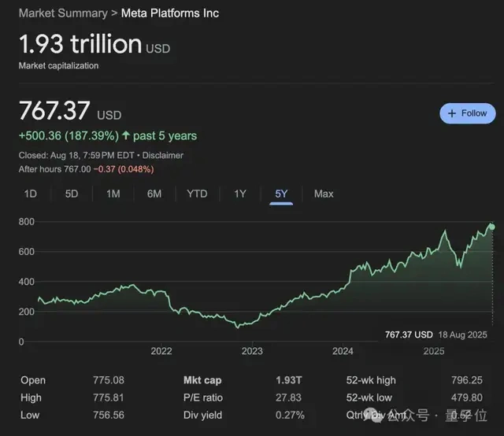Click the High value 775.81
The height and width of the screenshot is (436, 504).
(x=109, y=397)
